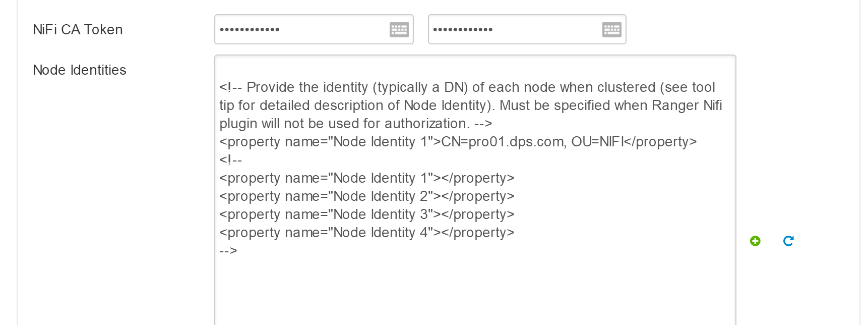Click the NiFi CA Token label
The image size is (868, 325).
[78, 30]
